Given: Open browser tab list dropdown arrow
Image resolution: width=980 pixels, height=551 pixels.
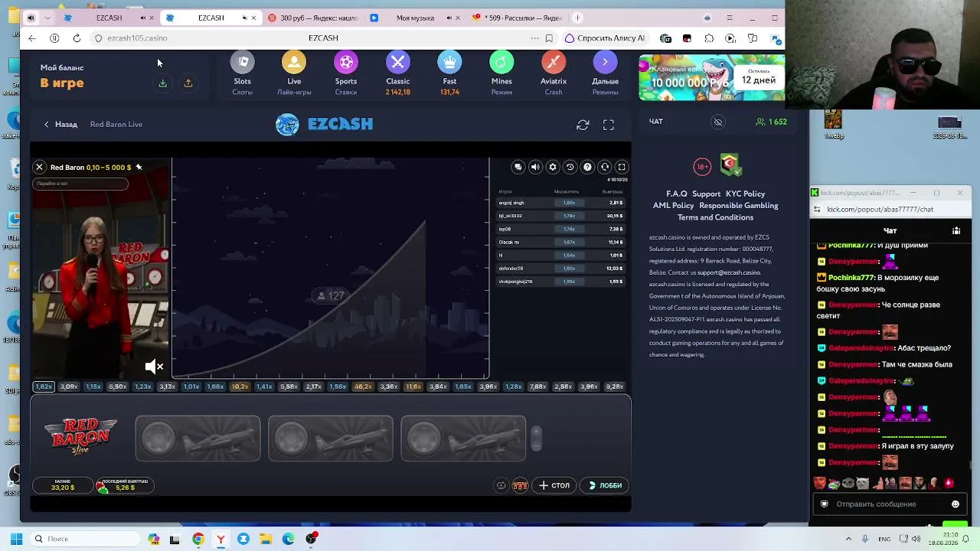Looking at the screenshot, I should tap(48, 18).
